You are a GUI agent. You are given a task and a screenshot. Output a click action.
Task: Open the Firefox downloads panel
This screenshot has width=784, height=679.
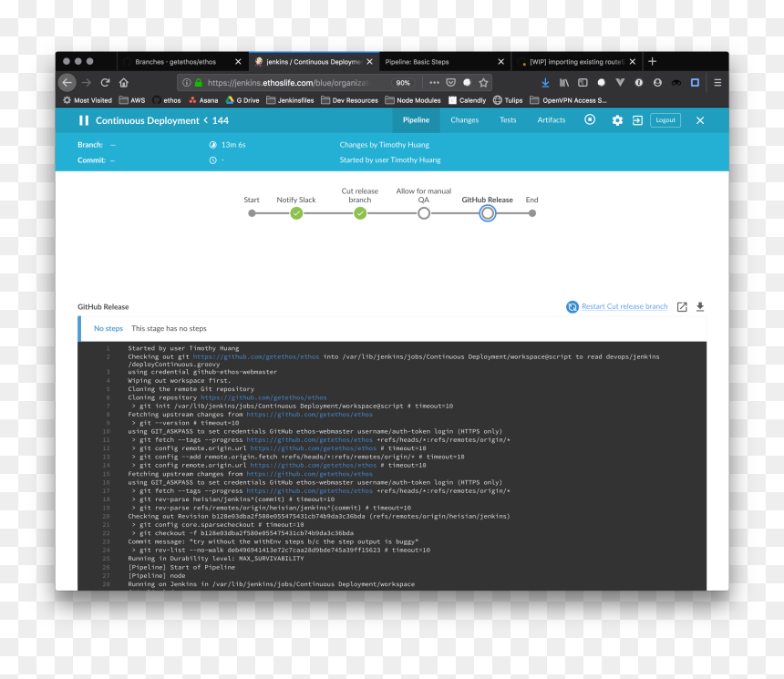(x=545, y=83)
